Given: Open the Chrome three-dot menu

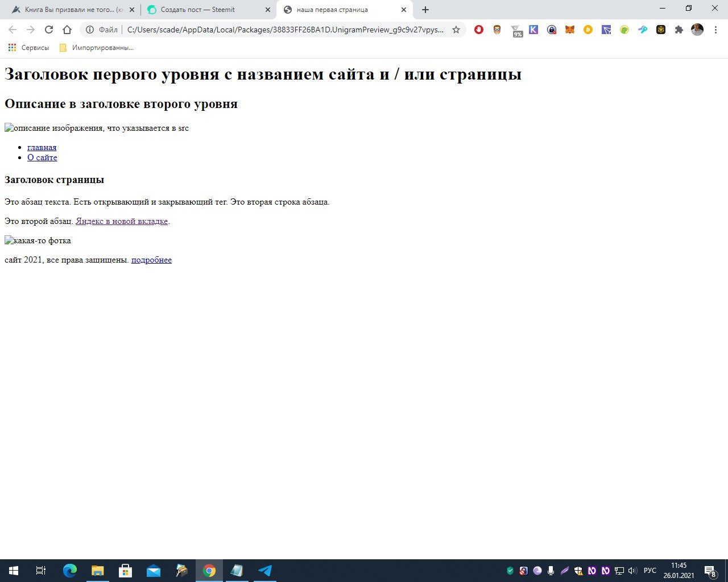Looking at the screenshot, I should [715, 30].
